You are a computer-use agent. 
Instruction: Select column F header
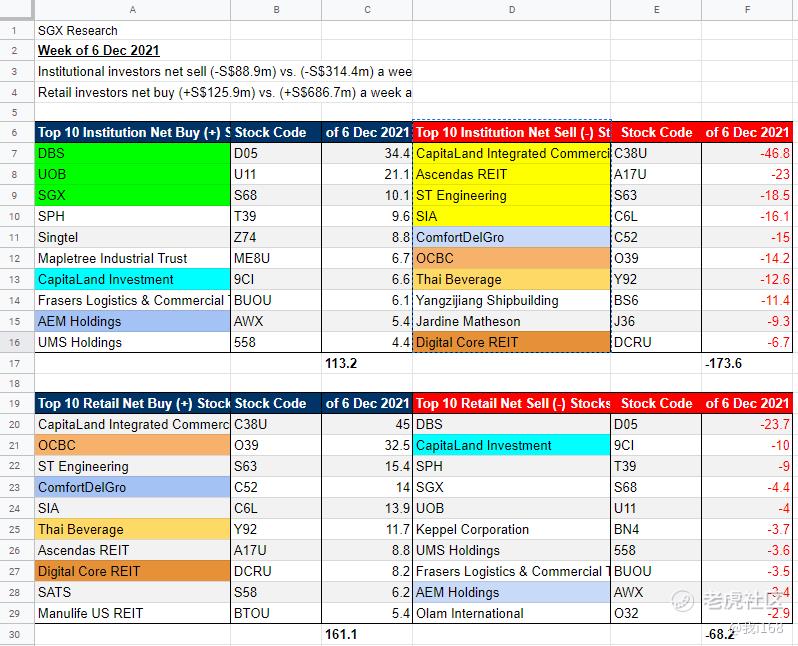747,10
